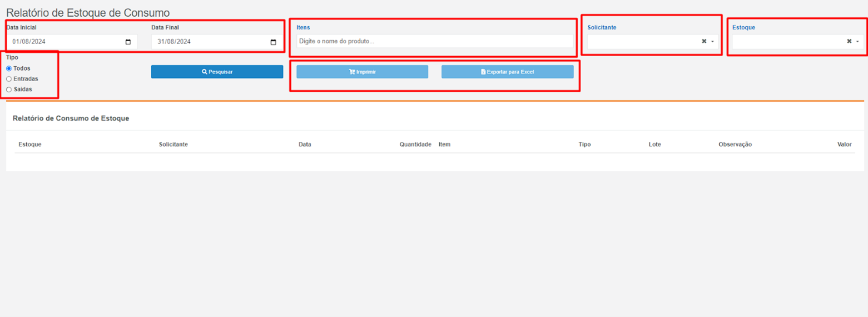Screen dimensions: 868x317
Task: Open calendar picker in Data Final field
Action: click(x=273, y=42)
